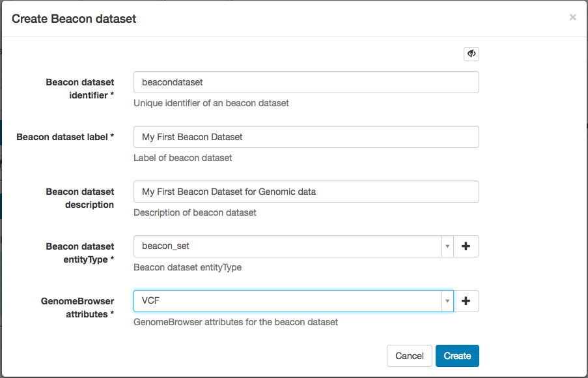Hit the plus button next to the entityType dropdown
The height and width of the screenshot is (378, 588).
[466, 246]
